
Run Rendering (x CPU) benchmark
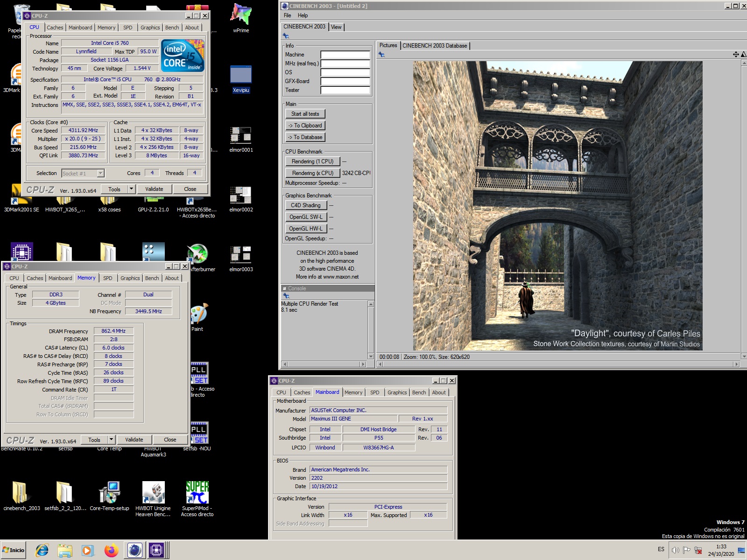click(312, 173)
